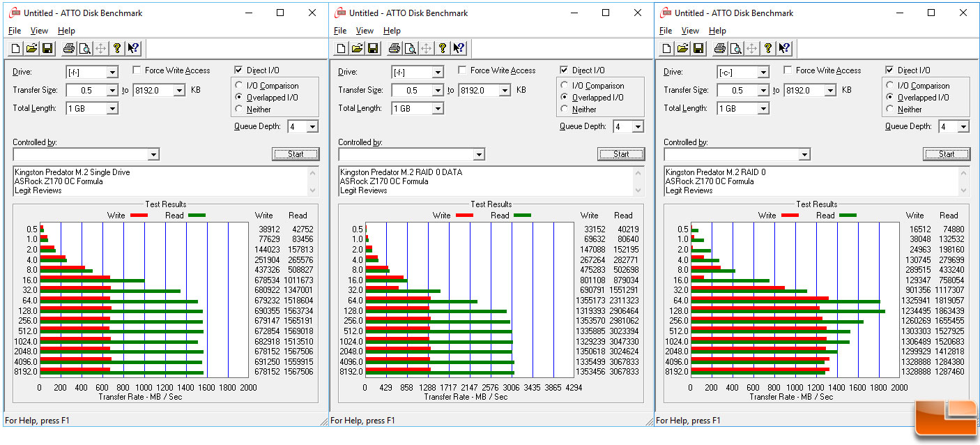Open Total Length dropdown in Single Drive window
The image size is (980, 445).
(112, 108)
